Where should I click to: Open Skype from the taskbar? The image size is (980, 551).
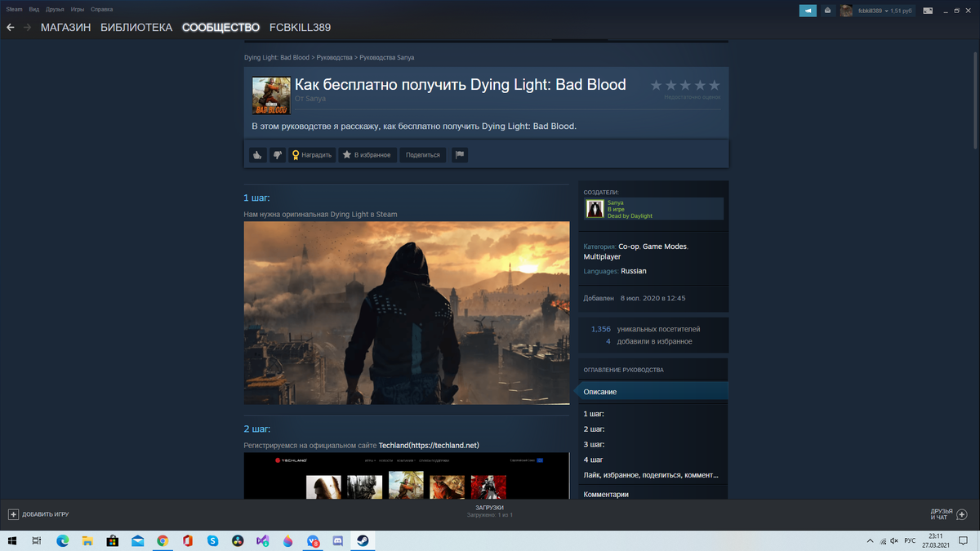tap(212, 541)
